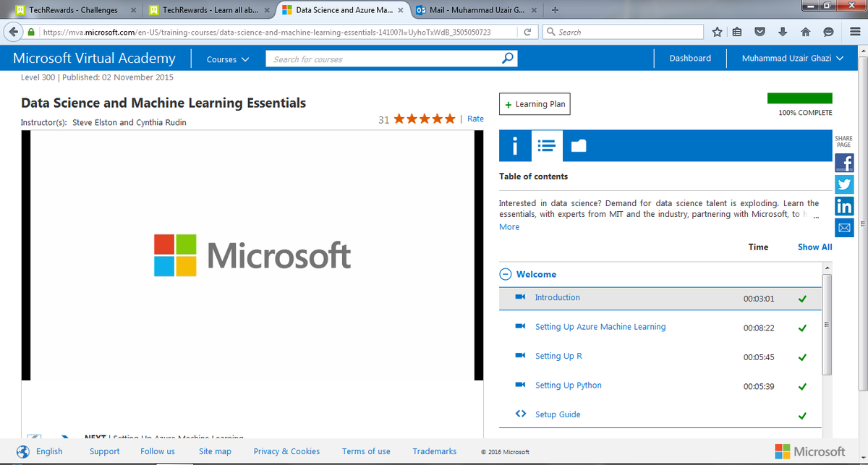This screenshot has width=868, height=465.
Task: Open the Setting Up R lesson
Action: [558, 356]
